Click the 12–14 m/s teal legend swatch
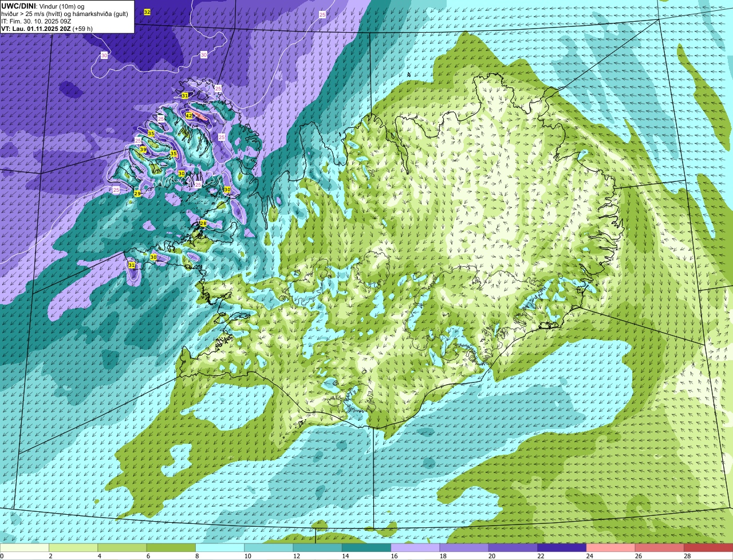This screenshot has width=733, height=560. tap(318, 548)
